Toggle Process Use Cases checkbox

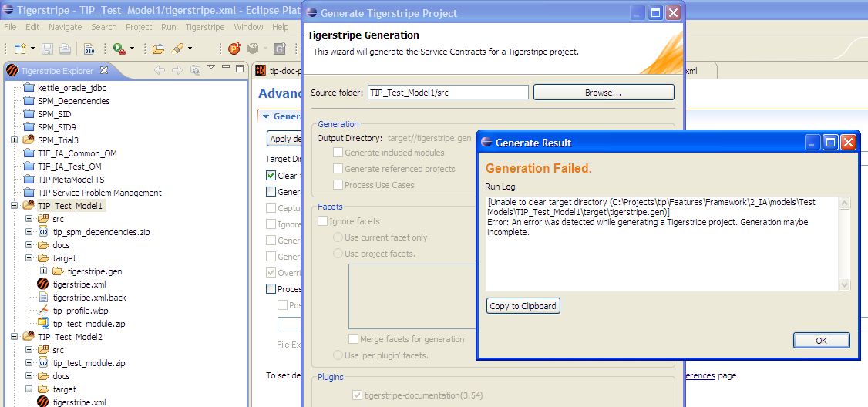338,185
